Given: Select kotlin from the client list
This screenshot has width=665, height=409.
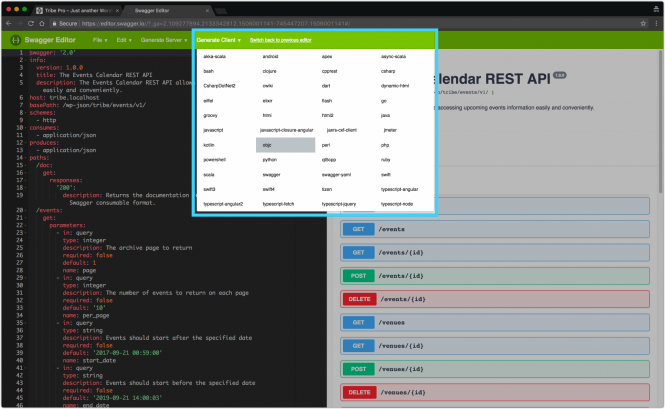Looking at the screenshot, I should click(x=209, y=145).
